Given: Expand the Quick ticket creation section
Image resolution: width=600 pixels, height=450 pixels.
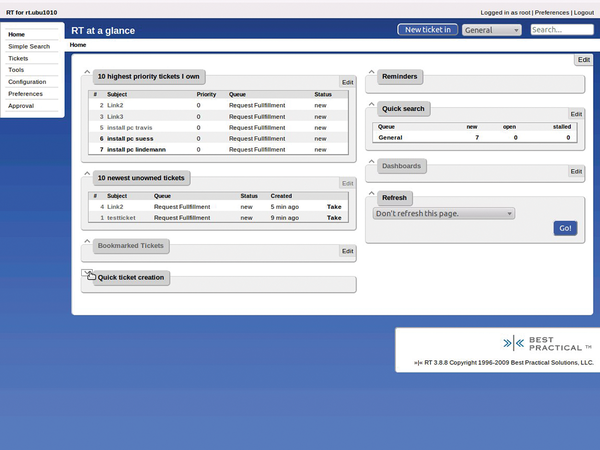Looking at the screenshot, I should [88, 274].
